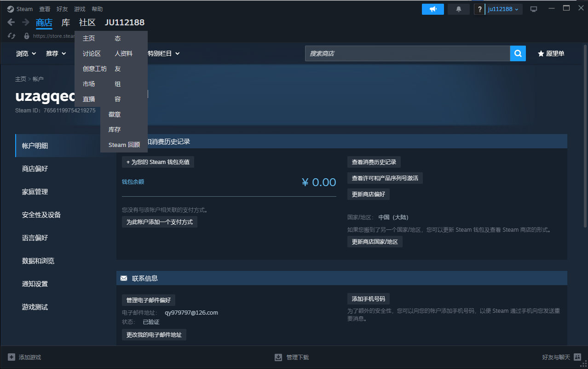The width and height of the screenshot is (588, 369).
Task: Open the 帮助 menu
Action: pyautogui.click(x=97, y=9)
